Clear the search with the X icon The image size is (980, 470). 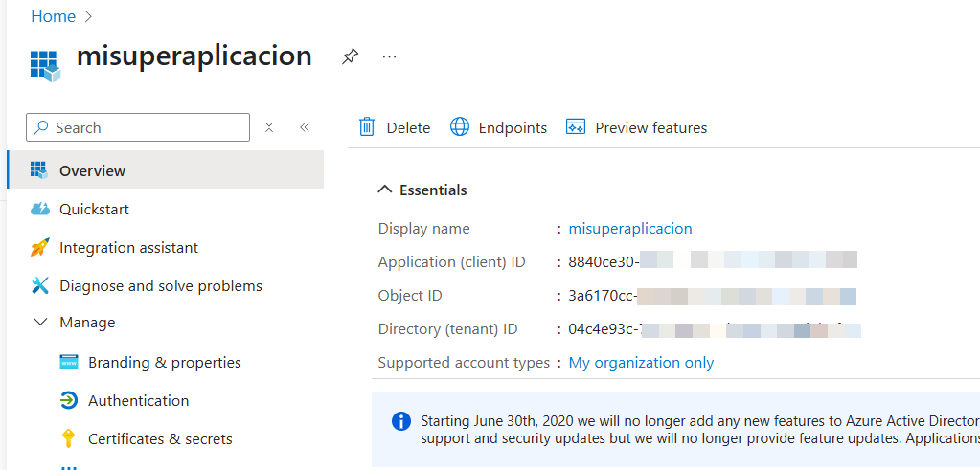pyautogui.click(x=269, y=127)
